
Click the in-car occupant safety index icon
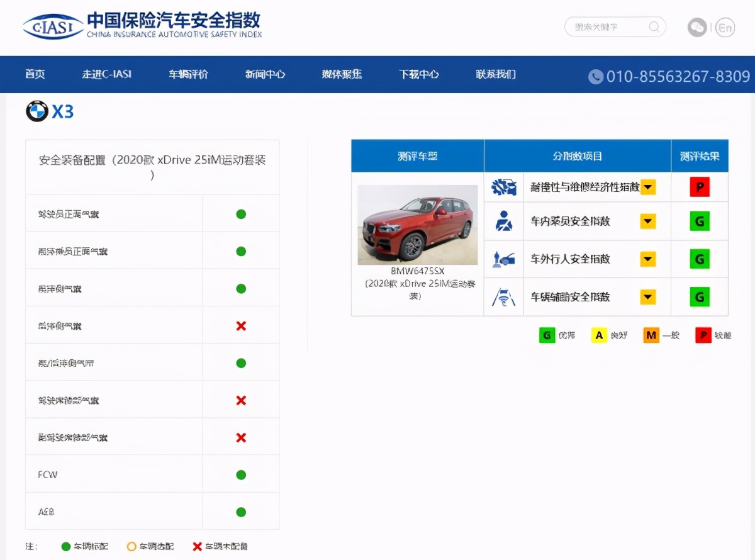point(503,221)
